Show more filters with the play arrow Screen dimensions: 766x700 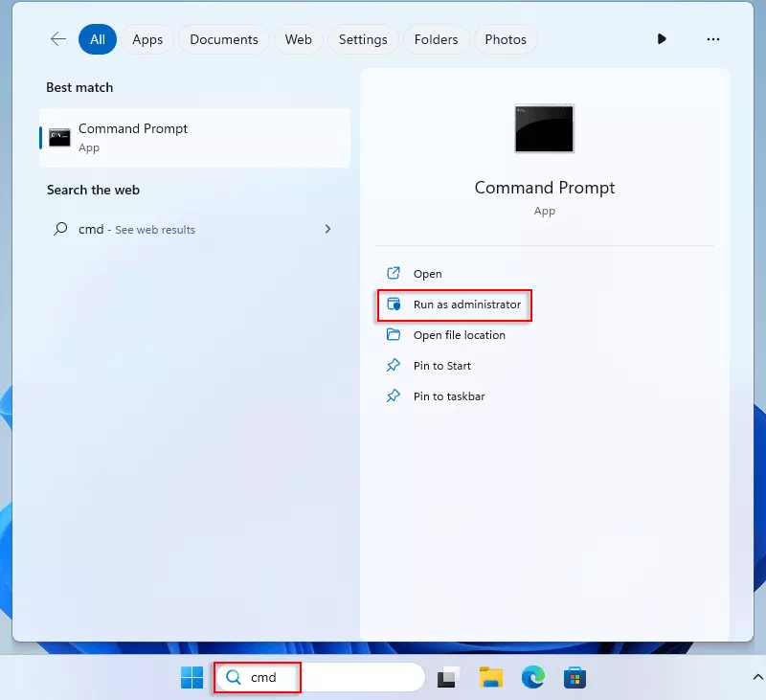[x=662, y=39]
